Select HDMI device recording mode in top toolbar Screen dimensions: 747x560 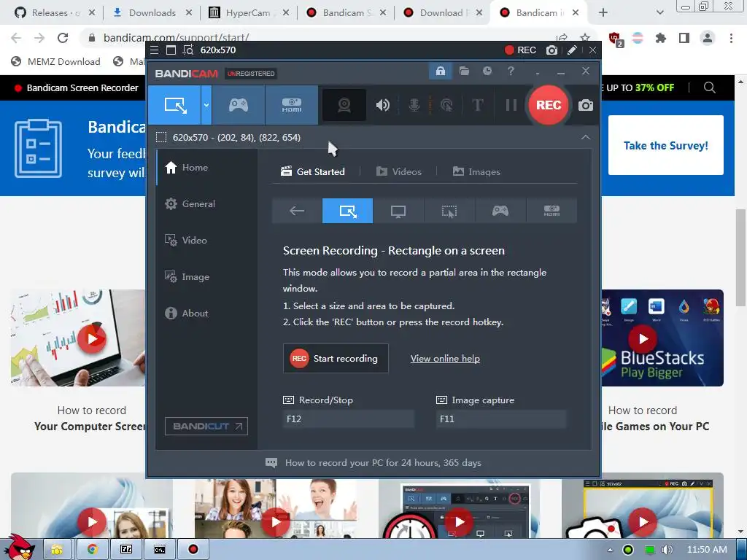tap(292, 105)
